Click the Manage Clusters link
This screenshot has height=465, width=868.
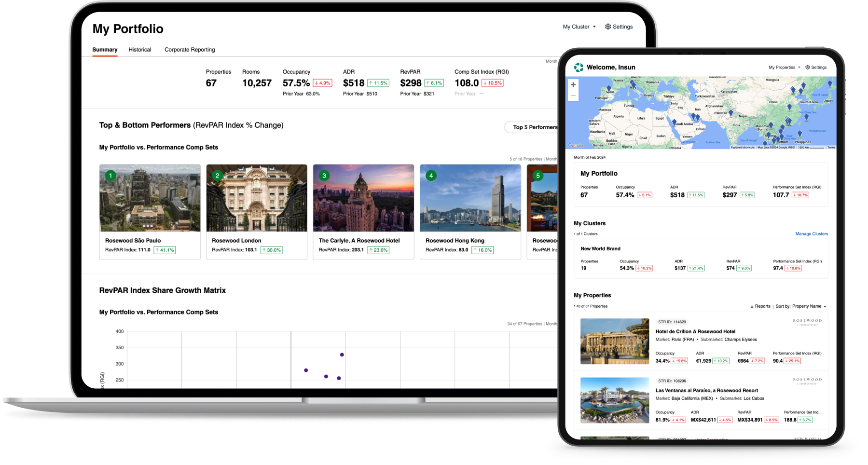[812, 234]
